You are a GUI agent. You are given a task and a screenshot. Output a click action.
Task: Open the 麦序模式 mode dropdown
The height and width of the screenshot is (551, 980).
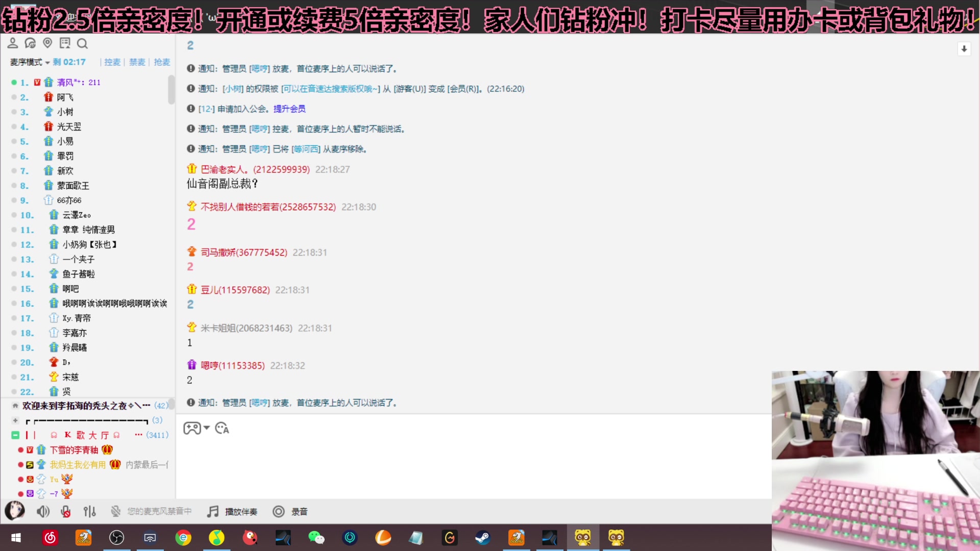point(29,62)
